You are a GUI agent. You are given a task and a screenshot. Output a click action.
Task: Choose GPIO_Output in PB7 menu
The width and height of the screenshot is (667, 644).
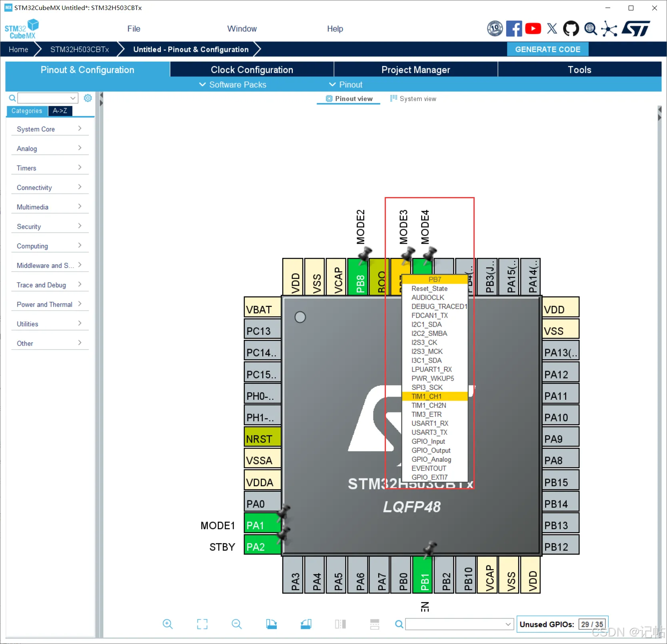click(x=435, y=451)
